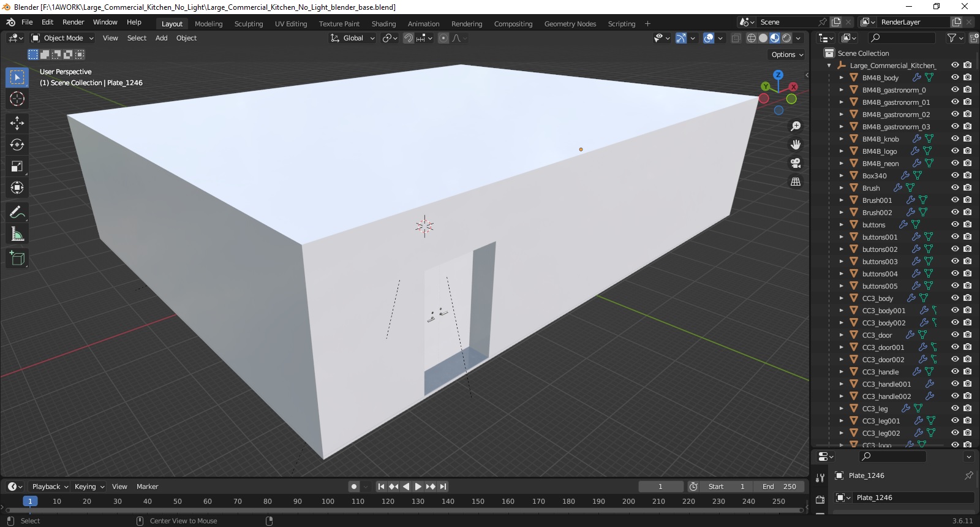The image size is (980, 527).
Task: Open the Keying dropdown
Action: pos(89,487)
